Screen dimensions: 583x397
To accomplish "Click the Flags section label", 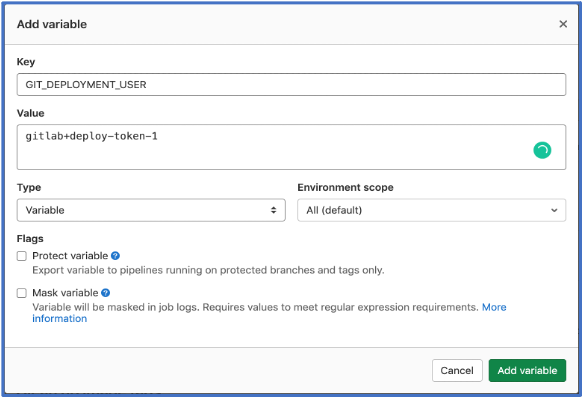I will 30,239.
